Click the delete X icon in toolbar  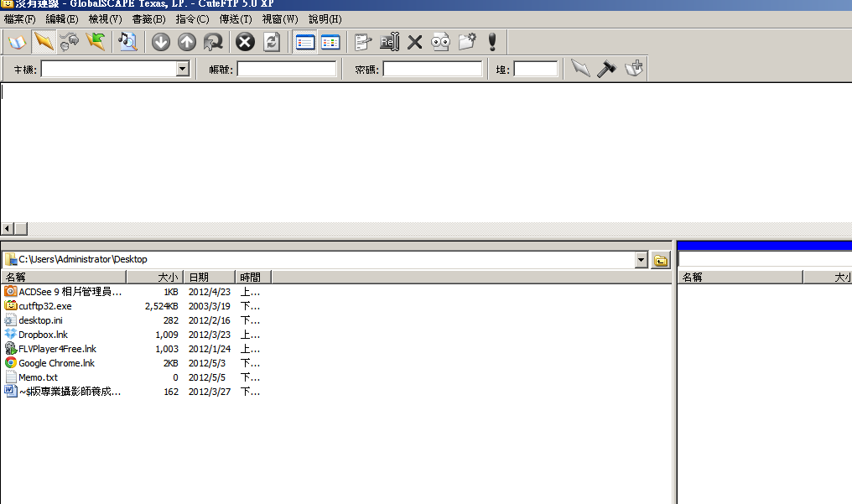[x=414, y=42]
